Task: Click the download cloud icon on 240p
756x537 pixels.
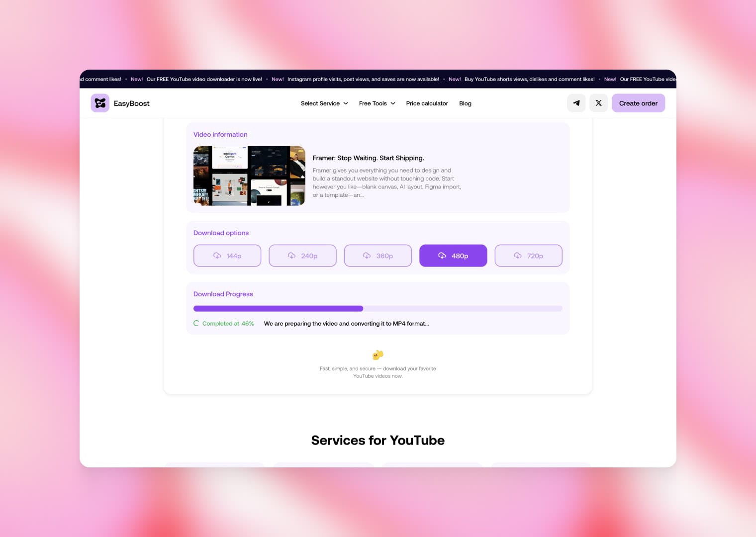Action: [x=292, y=256]
